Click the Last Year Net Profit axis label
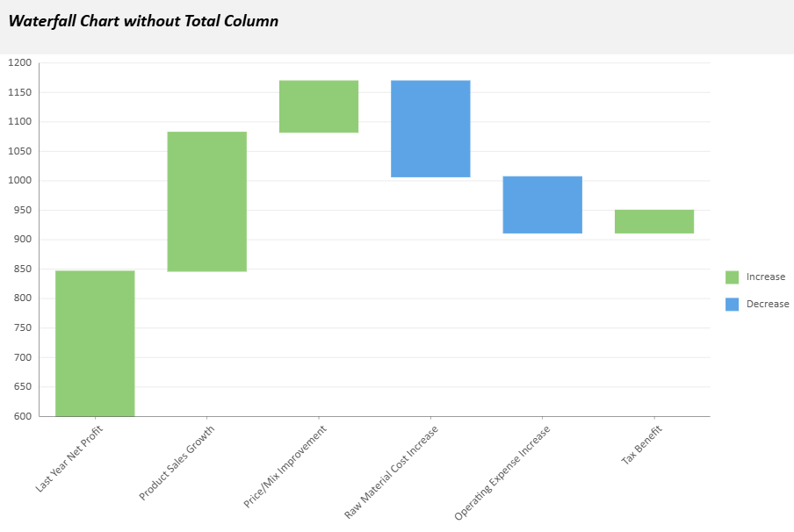Image resolution: width=794 pixels, height=532 pixels. 70,458
